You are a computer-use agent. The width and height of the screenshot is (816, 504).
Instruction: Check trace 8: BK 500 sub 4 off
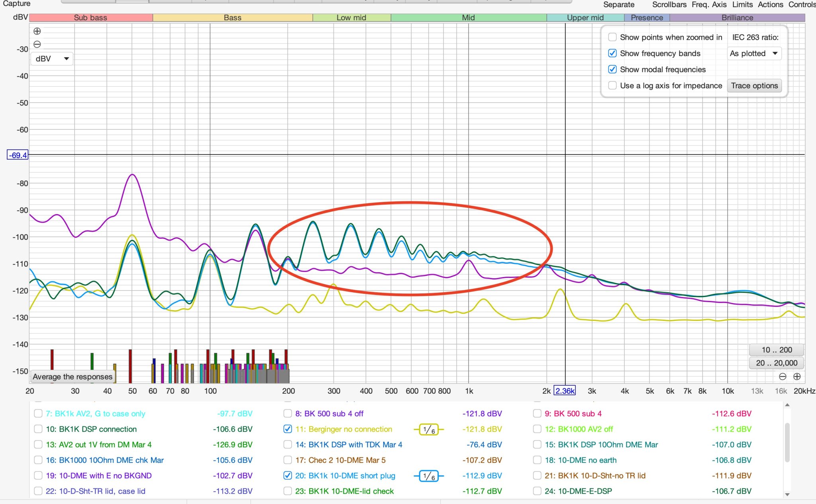[x=288, y=414]
